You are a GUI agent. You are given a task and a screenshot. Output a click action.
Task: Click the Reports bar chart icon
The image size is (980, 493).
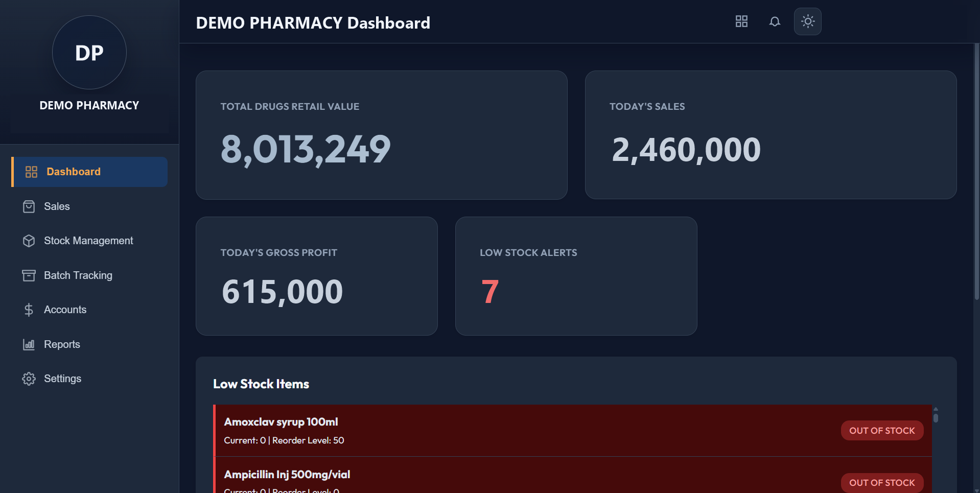pos(29,344)
